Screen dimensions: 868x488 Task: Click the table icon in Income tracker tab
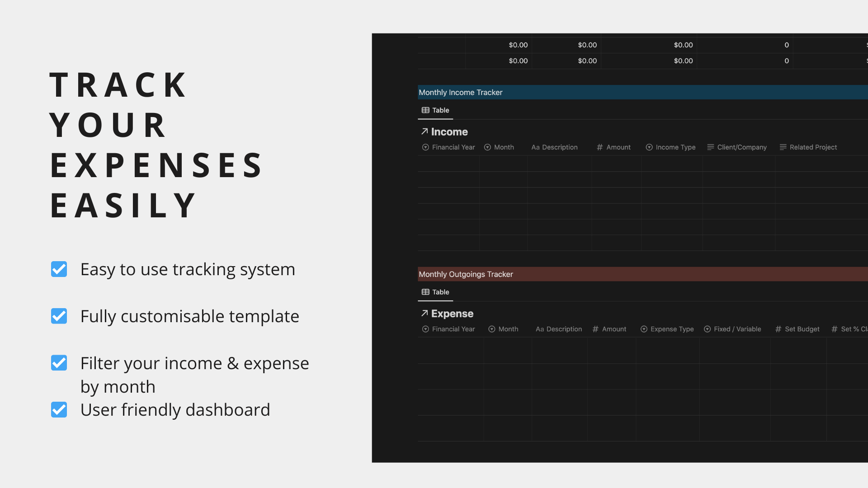[425, 110]
